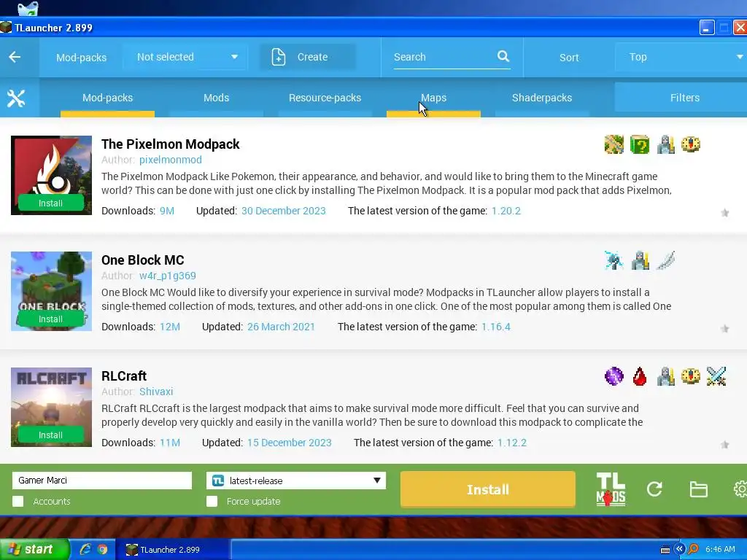Open the RLCraft title

point(124,376)
